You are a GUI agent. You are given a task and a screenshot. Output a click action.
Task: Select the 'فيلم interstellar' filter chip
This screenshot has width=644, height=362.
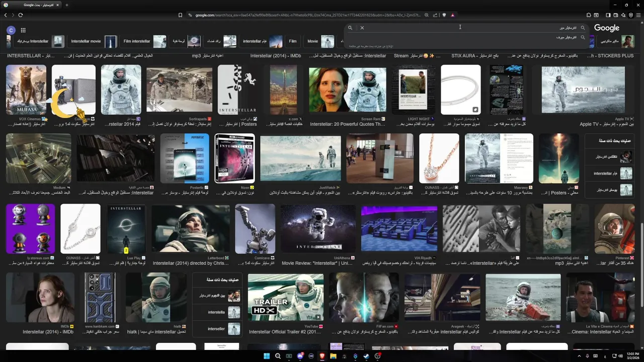(262, 41)
